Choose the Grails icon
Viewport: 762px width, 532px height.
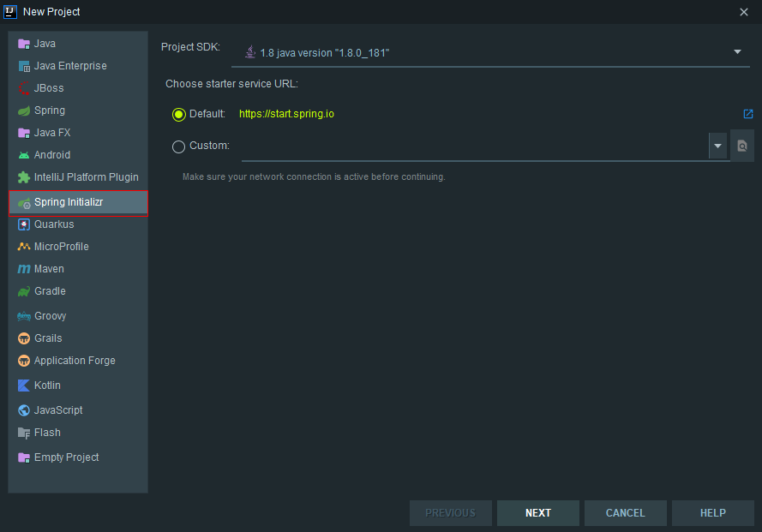point(24,338)
